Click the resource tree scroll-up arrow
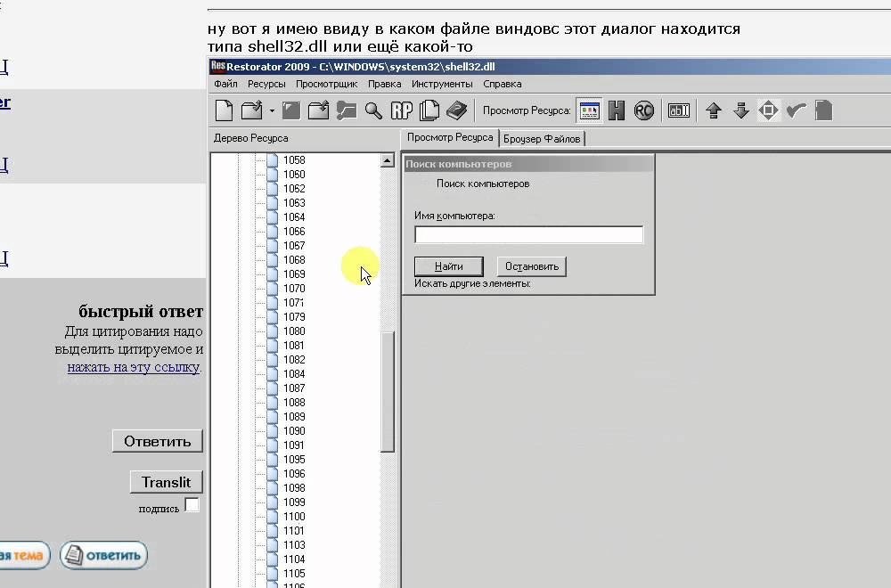Image resolution: width=891 pixels, height=588 pixels. click(x=387, y=160)
